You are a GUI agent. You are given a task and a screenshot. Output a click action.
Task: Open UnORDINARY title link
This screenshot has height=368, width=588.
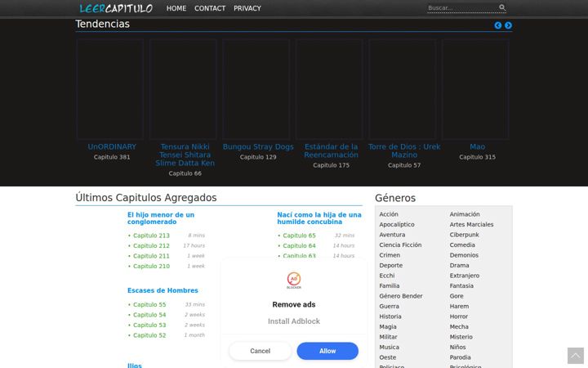tap(112, 147)
